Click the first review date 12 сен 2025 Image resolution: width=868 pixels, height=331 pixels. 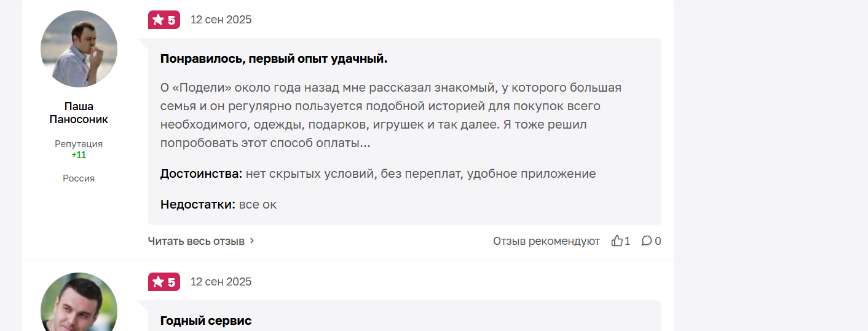click(x=221, y=20)
